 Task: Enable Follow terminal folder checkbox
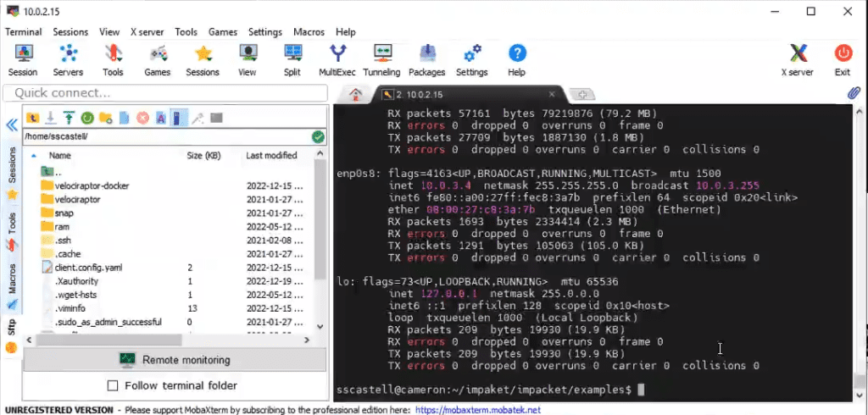point(113,385)
